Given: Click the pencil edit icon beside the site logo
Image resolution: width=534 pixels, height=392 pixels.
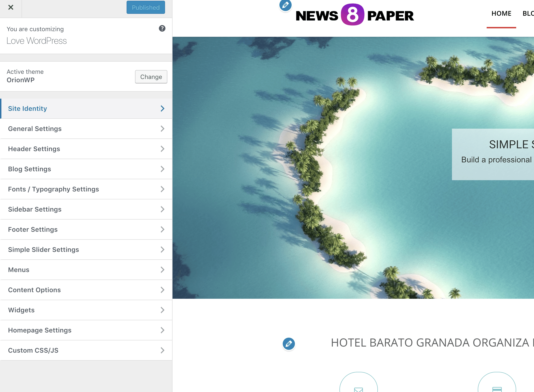Looking at the screenshot, I should (285, 5).
